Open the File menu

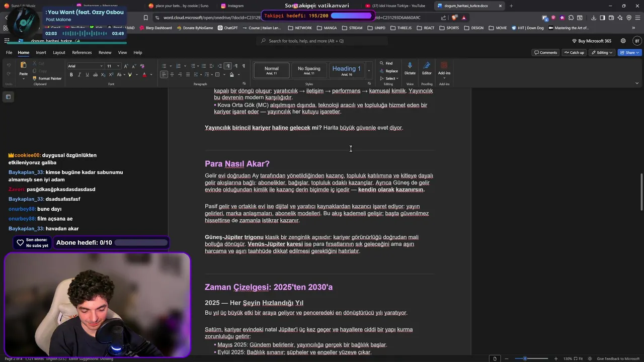tap(9, 52)
